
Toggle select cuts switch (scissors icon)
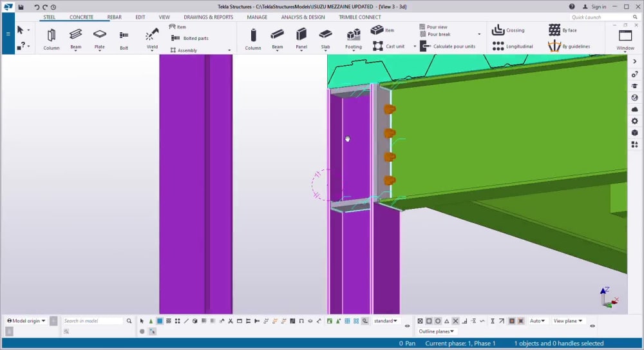[231, 321]
